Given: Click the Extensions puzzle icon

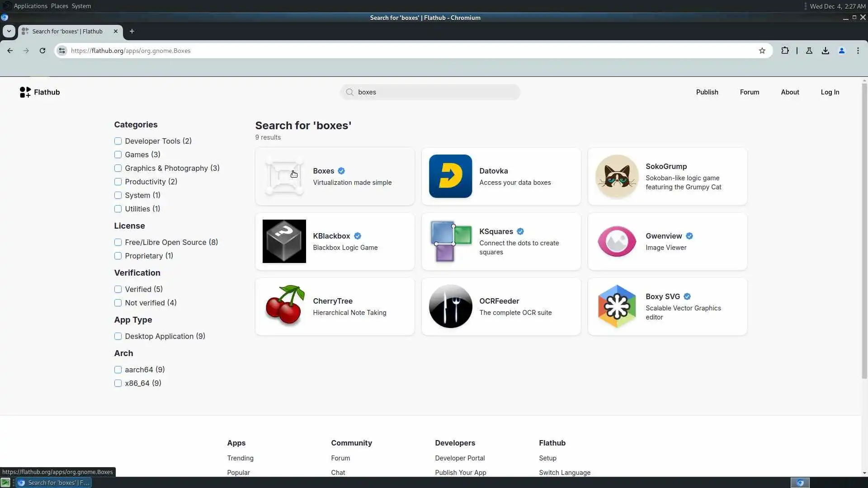Looking at the screenshot, I should tap(785, 51).
